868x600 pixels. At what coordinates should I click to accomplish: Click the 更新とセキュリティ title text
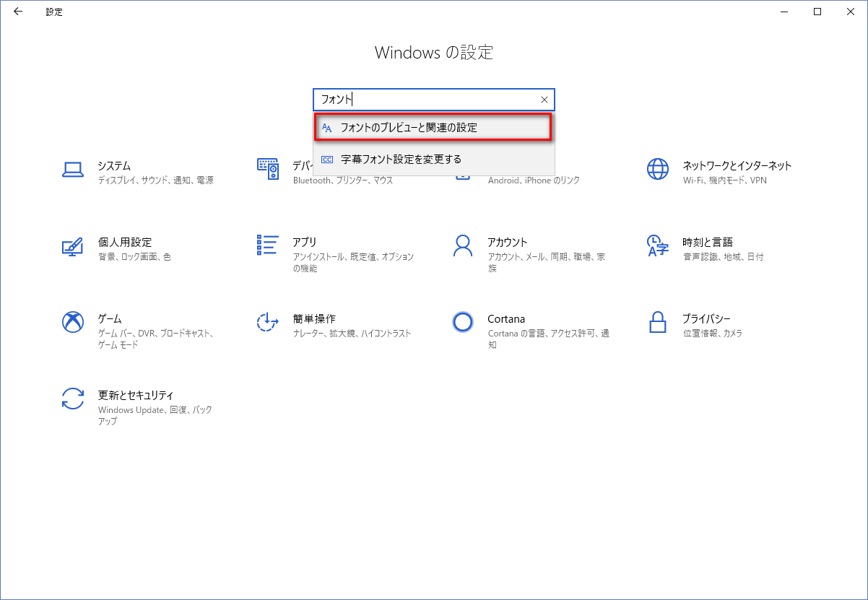click(136, 395)
